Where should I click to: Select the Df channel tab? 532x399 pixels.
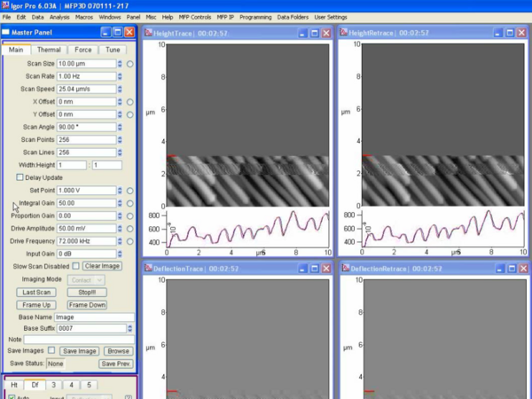(35, 384)
